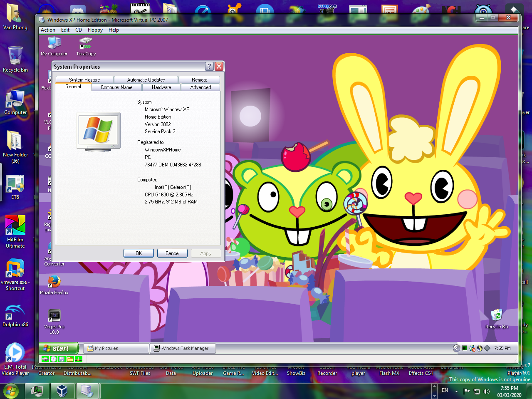This screenshot has height=399, width=532.
Task: Click the 'Service Pack 3' text
Action: point(160,131)
